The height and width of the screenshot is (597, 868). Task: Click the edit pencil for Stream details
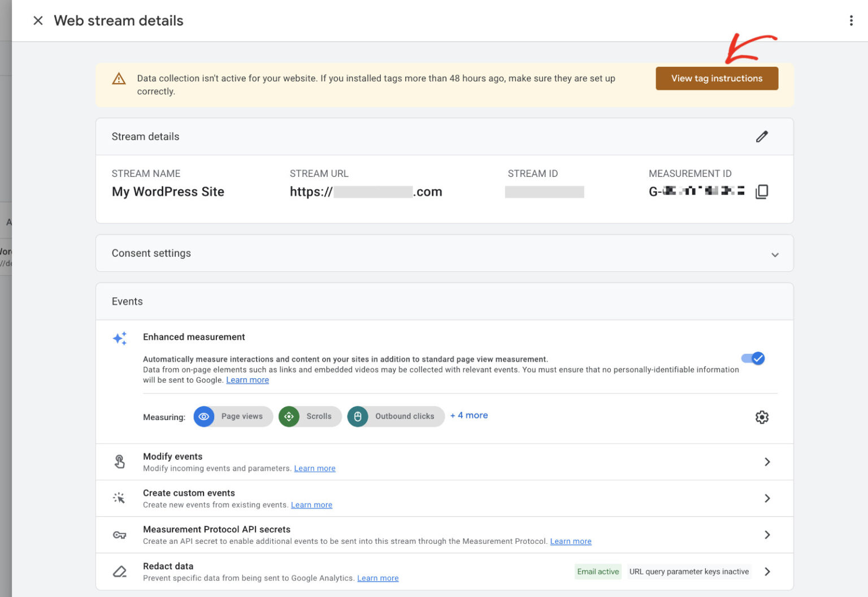coord(762,136)
